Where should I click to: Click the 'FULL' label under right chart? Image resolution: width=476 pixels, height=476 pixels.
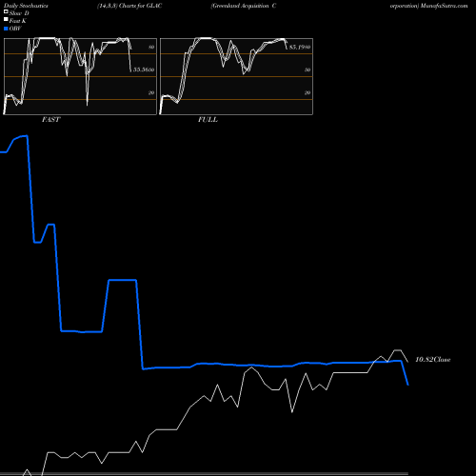click(208, 120)
